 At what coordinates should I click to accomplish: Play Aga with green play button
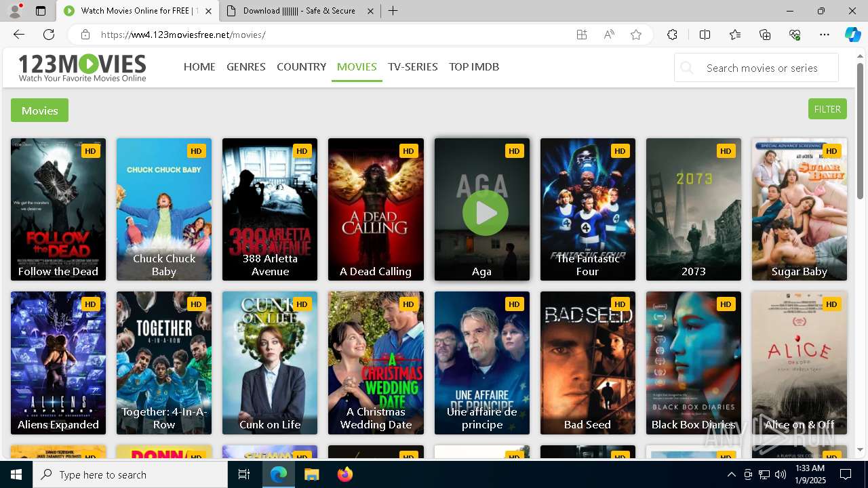[486, 212]
